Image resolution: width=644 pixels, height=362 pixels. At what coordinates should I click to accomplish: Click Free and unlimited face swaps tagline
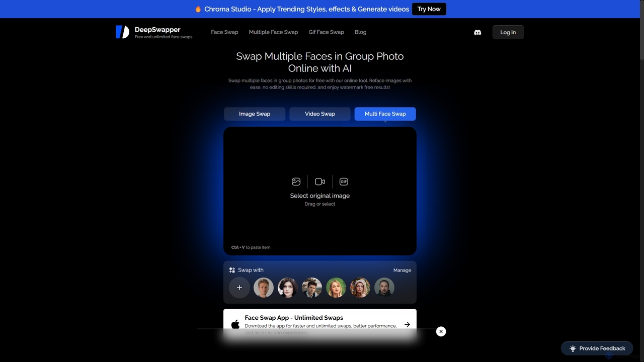pos(164,37)
